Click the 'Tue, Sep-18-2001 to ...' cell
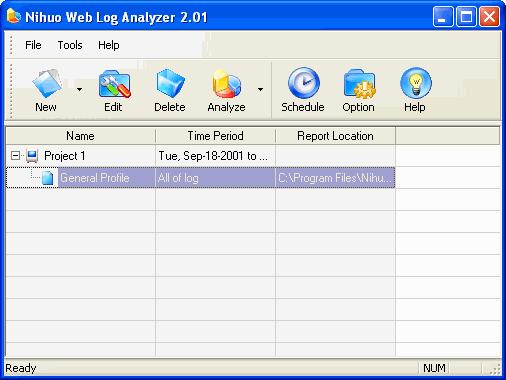Image resolution: width=506 pixels, height=380 pixels. tap(215, 156)
